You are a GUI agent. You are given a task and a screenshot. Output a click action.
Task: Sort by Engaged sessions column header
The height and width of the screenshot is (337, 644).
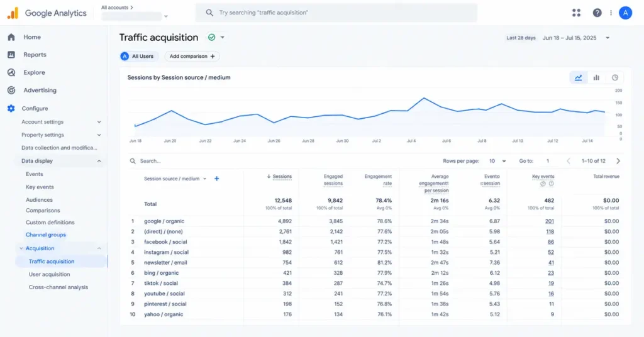coord(333,180)
